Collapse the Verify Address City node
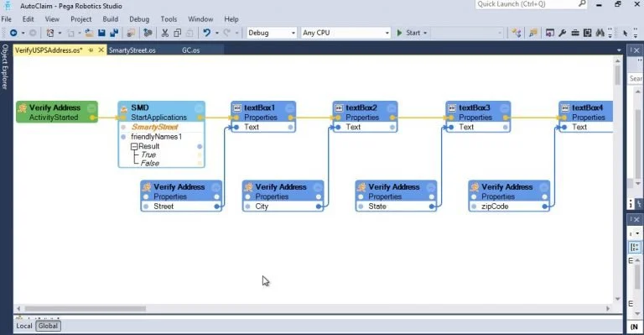This screenshot has width=644, height=335. pos(318,187)
